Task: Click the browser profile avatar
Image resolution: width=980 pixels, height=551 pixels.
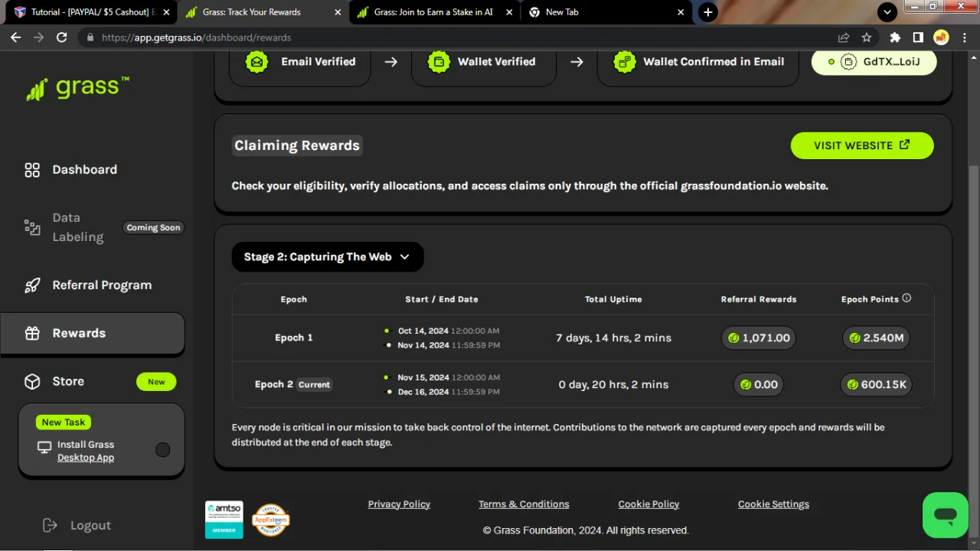Action: pos(942,37)
